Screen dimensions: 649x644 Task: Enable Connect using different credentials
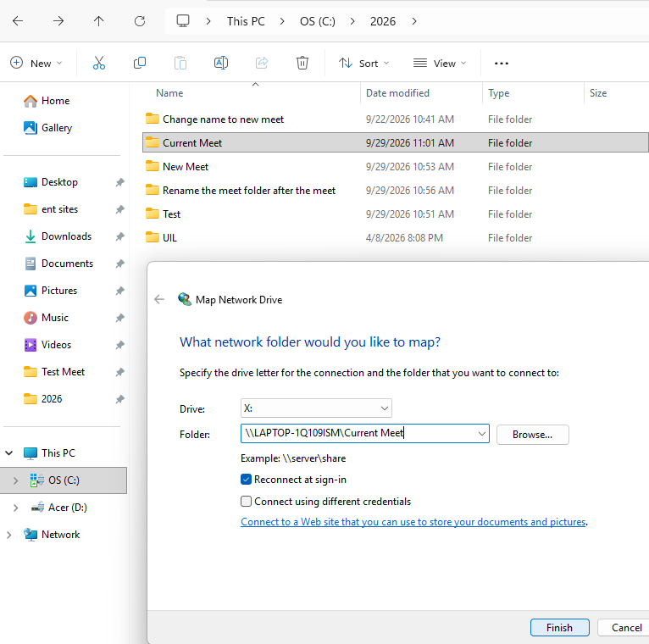coord(246,501)
